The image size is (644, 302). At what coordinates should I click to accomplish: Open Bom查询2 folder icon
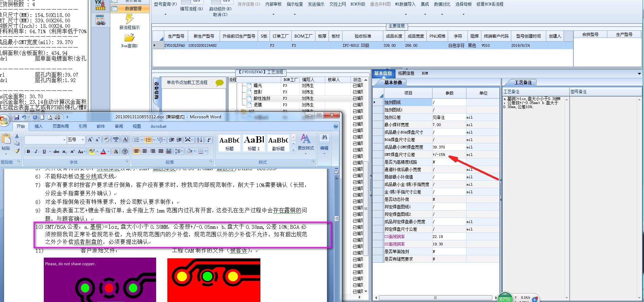point(129,38)
